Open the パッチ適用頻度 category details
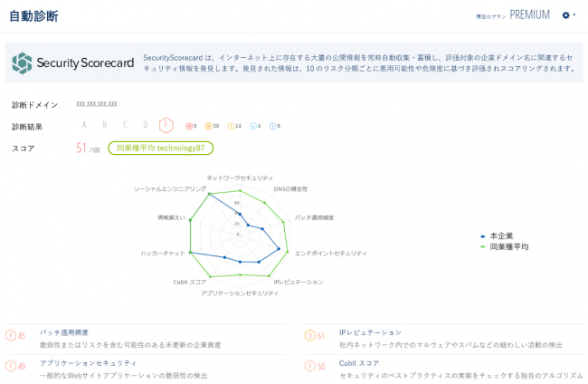588x384 pixels. (x=64, y=332)
